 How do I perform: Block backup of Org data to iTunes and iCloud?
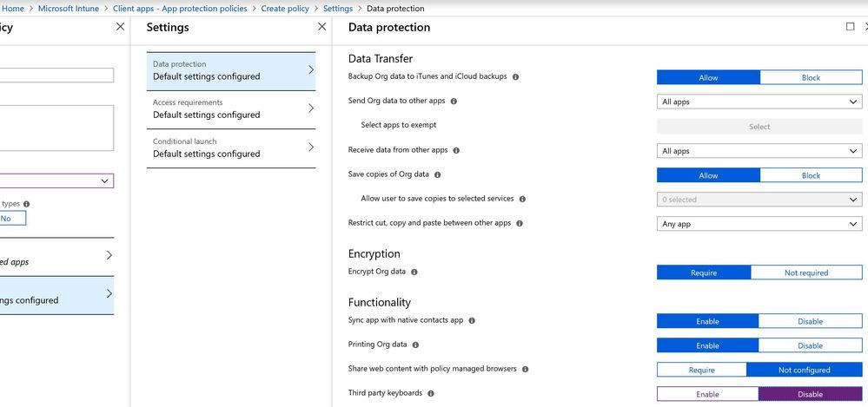coord(810,77)
